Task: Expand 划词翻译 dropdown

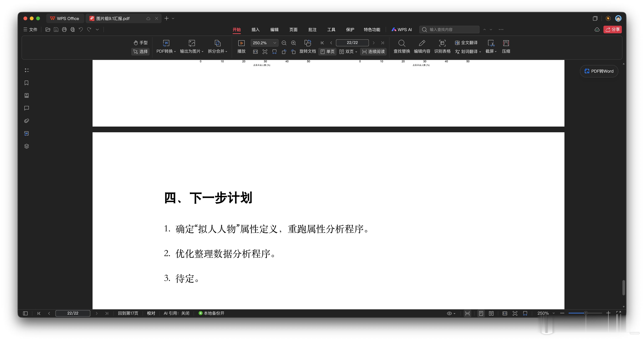Action: tap(480, 52)
